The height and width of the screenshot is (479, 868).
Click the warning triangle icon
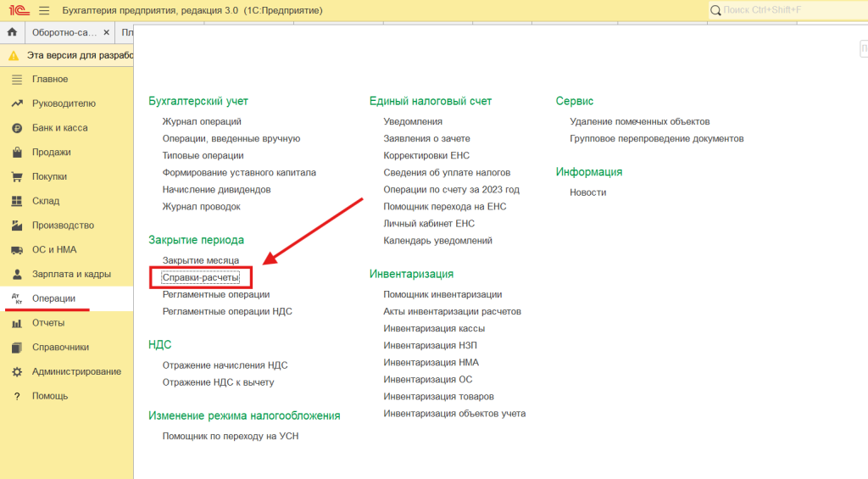click(14, 55)
